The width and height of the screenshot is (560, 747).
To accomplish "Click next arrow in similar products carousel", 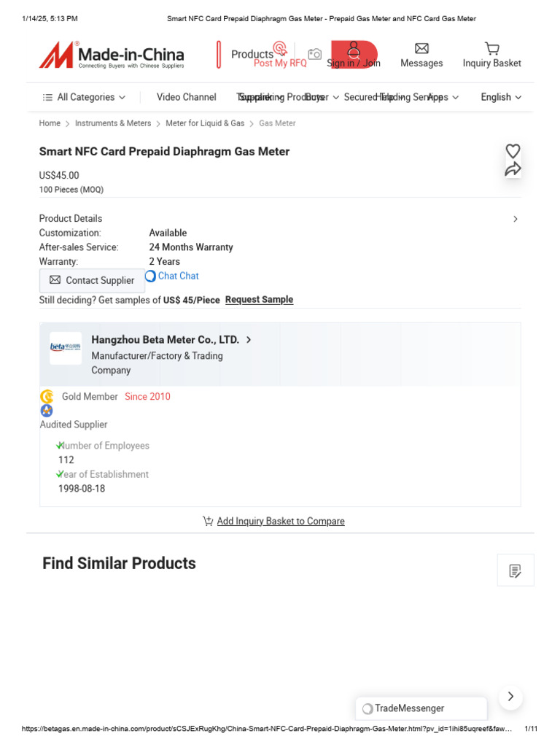I will click(x=510, y=697).
